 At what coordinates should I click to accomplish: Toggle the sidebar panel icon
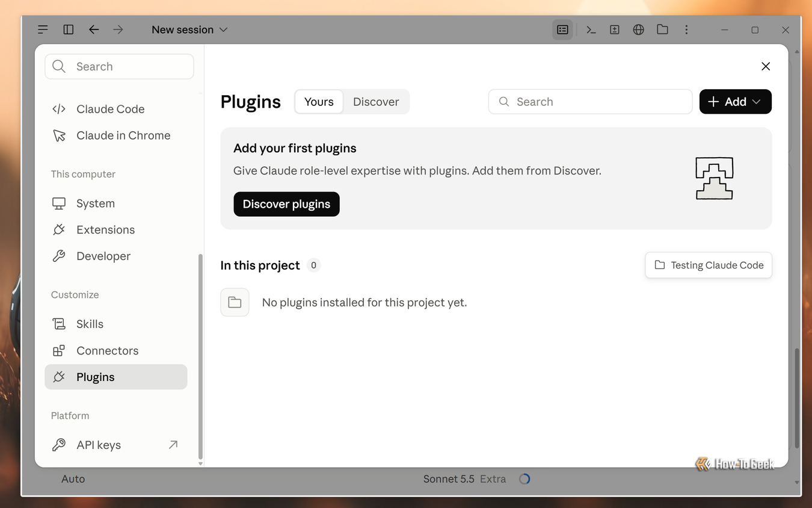click(x=69, y=29)
